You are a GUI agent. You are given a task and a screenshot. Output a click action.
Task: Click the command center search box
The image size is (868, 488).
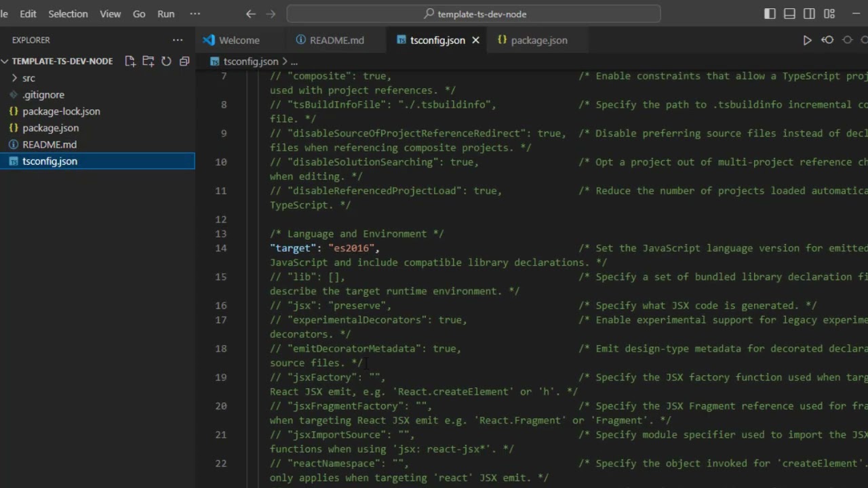pyautogui.click(x=473, y=14)
